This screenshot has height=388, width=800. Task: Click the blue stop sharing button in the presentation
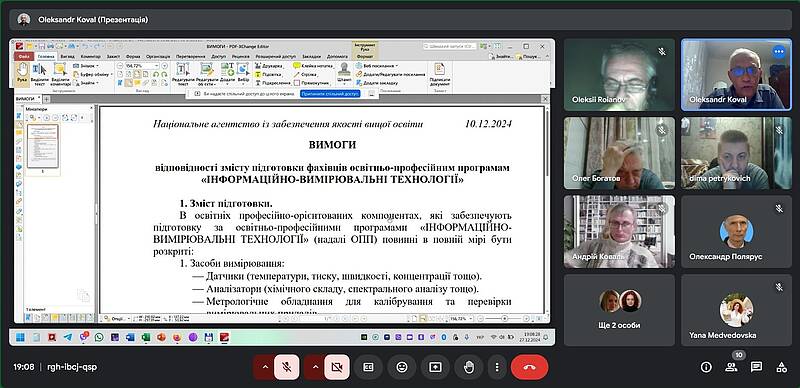point(330,94)
